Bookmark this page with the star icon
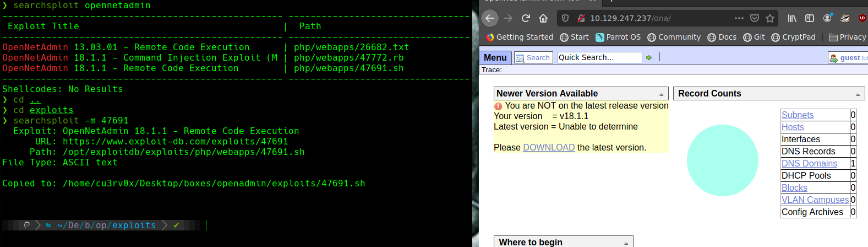868x247 pixels. tap(770, 18)
